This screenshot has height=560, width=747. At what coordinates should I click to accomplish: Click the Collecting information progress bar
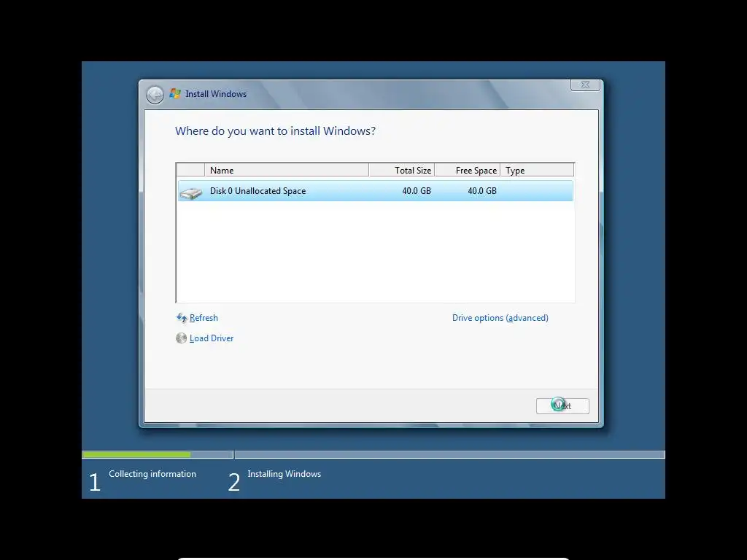(x=158, y=455)
